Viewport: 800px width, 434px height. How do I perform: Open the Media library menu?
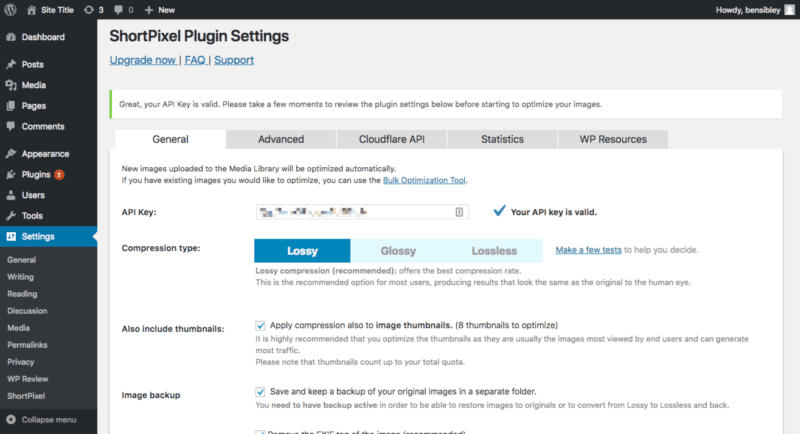click(x=33, y=85)
